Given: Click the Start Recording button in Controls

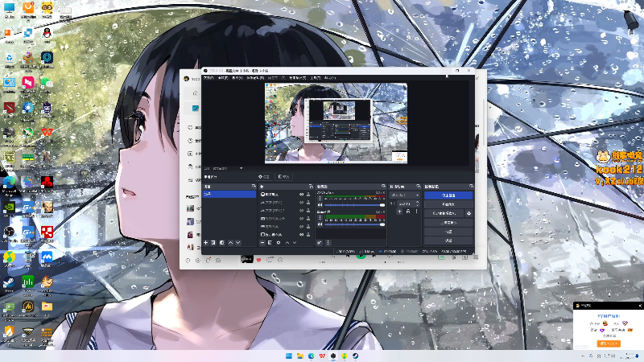Looking at the screenshot, I should tap(448, 204).
